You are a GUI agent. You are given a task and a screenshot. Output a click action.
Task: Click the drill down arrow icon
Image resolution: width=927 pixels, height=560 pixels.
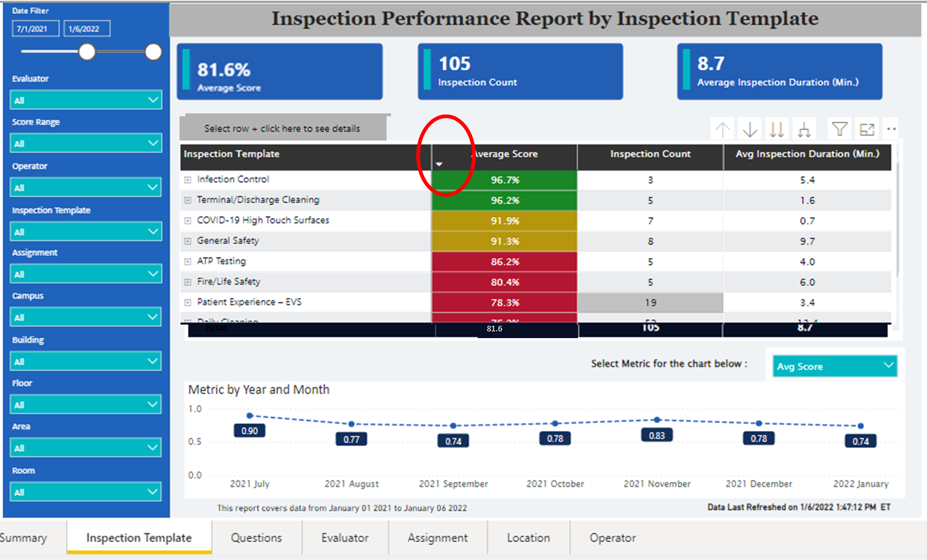pos(749,128)
